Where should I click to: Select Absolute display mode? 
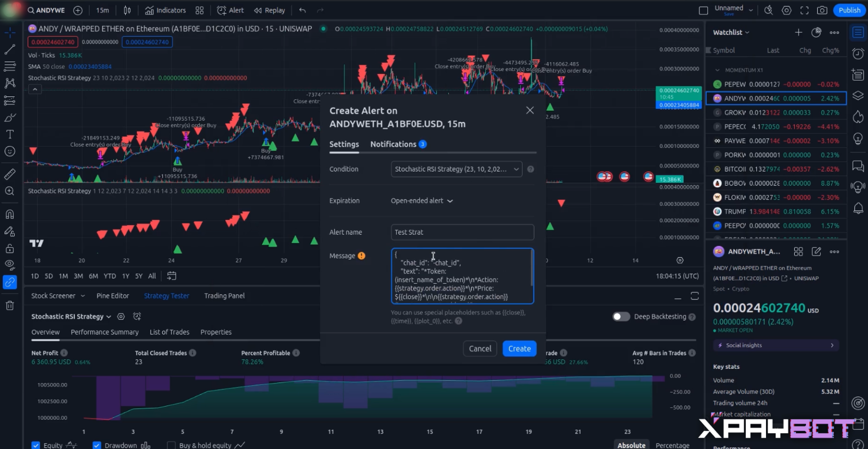[631, 445]
